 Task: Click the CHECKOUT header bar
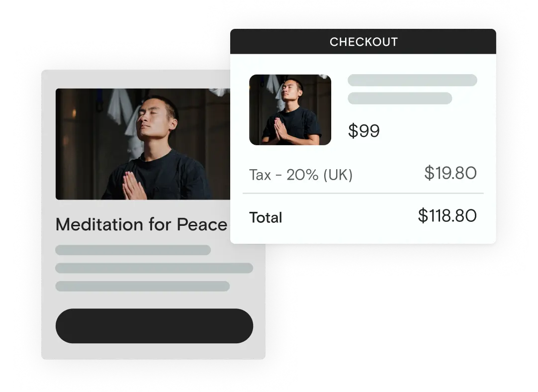pyautogui.click(x=363, y=41)
